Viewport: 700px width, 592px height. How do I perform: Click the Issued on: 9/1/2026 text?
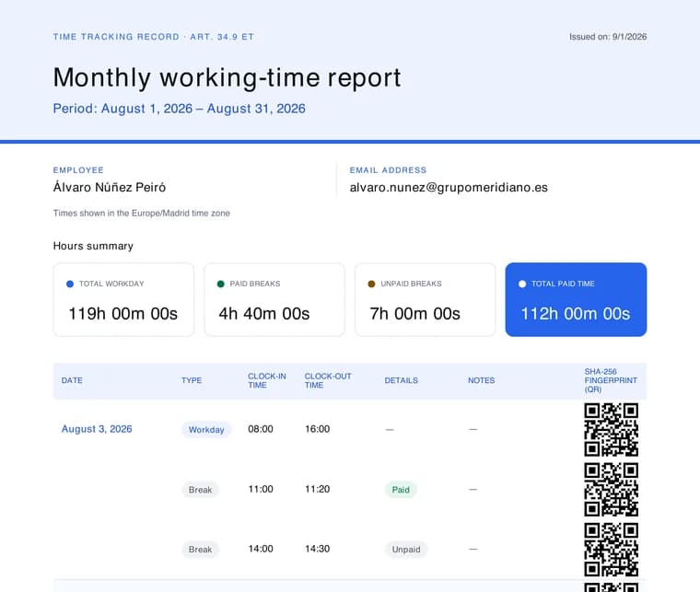(x=608, y=37)
